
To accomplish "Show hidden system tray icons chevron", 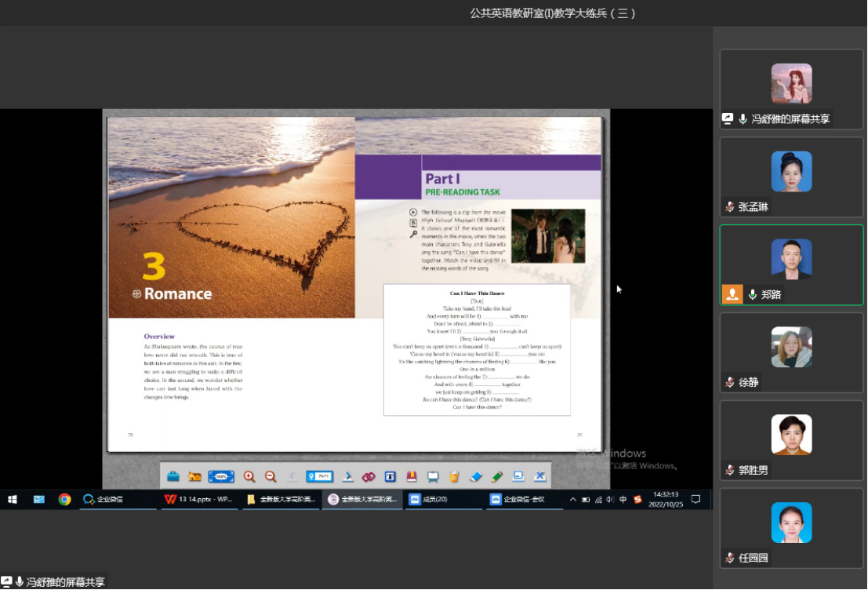I will click(x=572, y=500).
